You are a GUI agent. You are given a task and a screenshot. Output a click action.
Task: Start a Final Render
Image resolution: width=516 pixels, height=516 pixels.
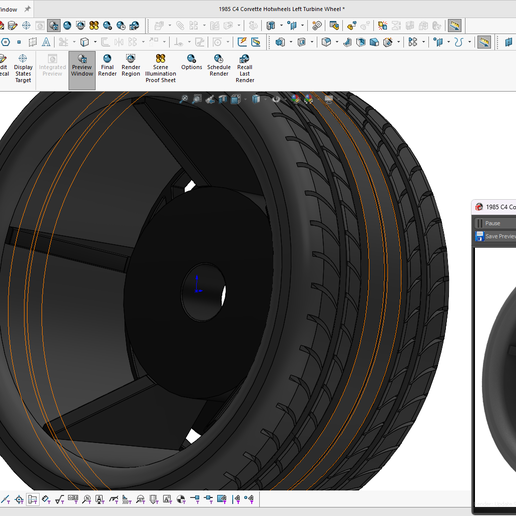coord(107,66)
